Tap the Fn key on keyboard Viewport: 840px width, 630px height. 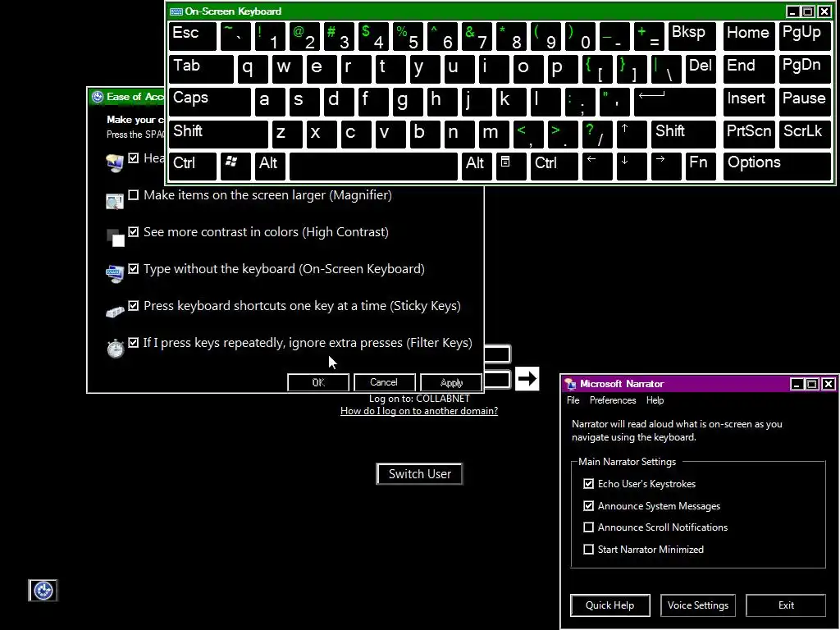[701, 166]
